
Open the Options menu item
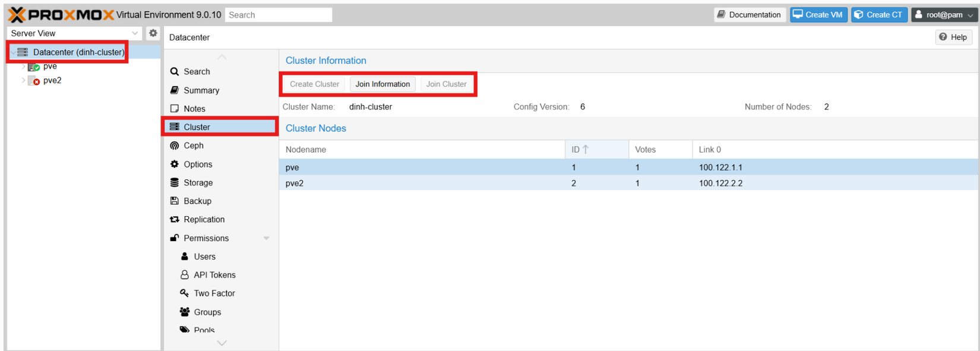(x=220, y=164)
